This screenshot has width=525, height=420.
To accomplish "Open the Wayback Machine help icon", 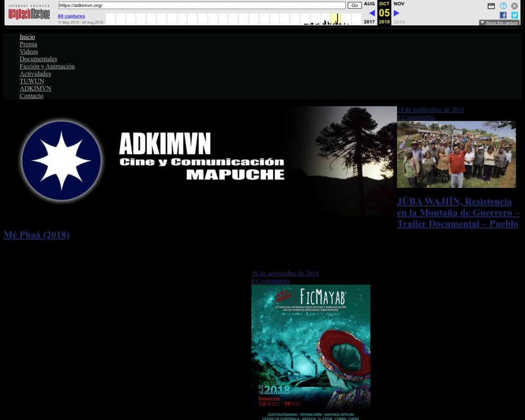I will (x=503, y=6).
